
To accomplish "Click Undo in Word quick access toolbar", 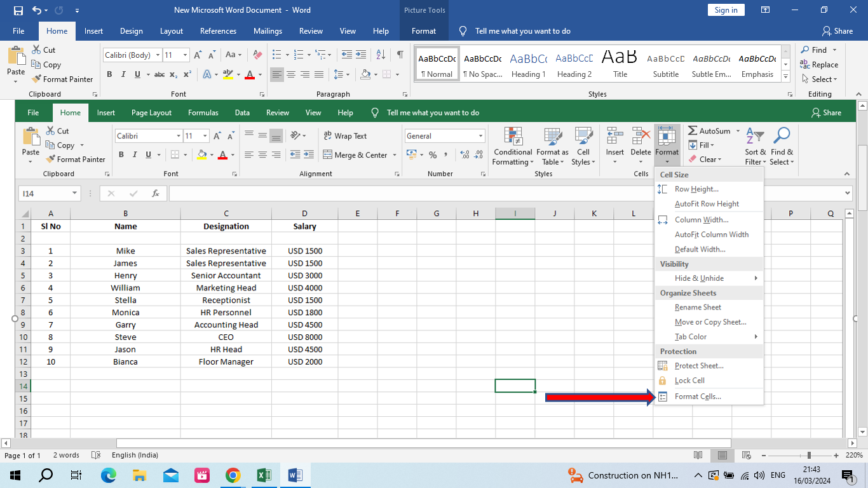I will (36, 10).
